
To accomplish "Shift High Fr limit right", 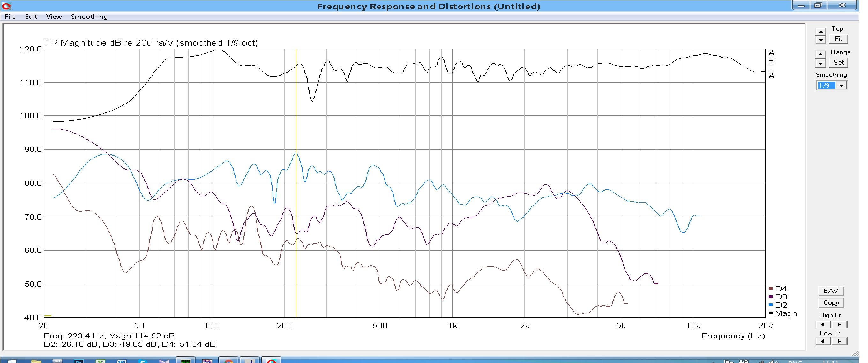I will tap(839, 324).
